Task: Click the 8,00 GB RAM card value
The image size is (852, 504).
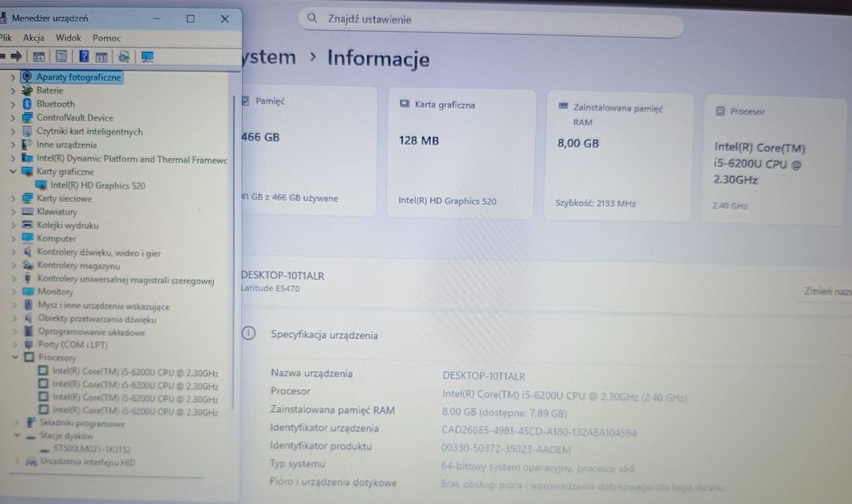Action: [579, 143]
